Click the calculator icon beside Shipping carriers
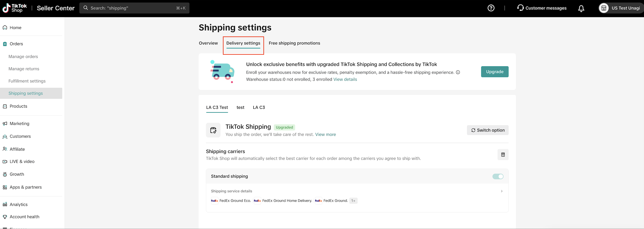Viewport: 644px width, 229px height. [503, 155]
